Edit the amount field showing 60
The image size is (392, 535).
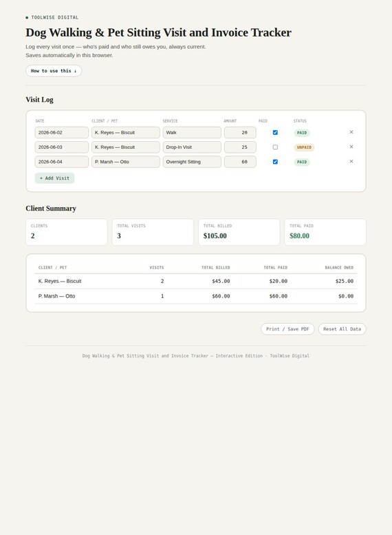click(240, 162)
